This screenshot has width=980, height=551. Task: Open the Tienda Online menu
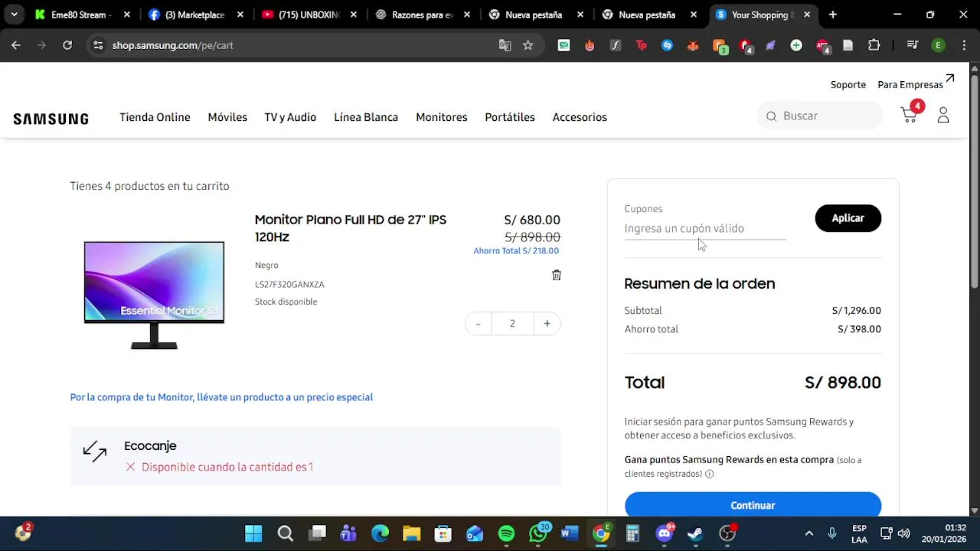point(155,117)
